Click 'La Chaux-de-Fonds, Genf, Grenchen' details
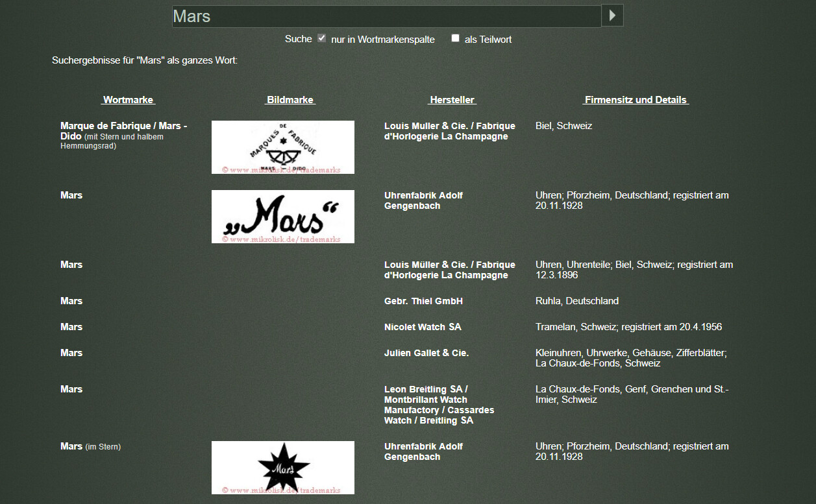 [x=632, y=394]
